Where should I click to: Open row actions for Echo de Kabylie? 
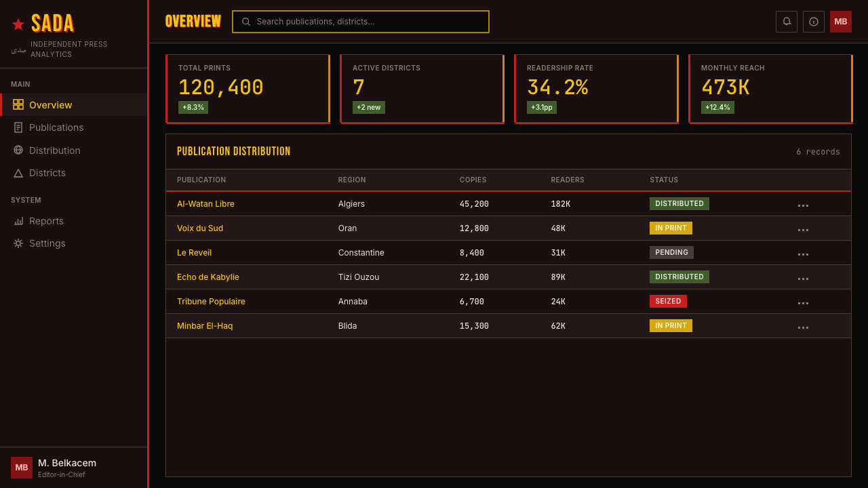click(803, 277)
